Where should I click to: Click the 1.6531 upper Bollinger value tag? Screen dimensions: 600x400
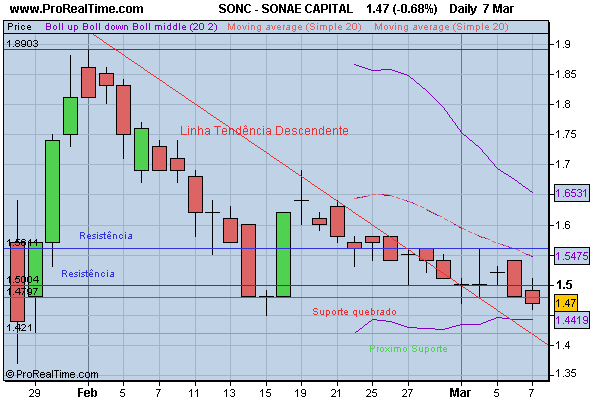click(x=571, y=193)
